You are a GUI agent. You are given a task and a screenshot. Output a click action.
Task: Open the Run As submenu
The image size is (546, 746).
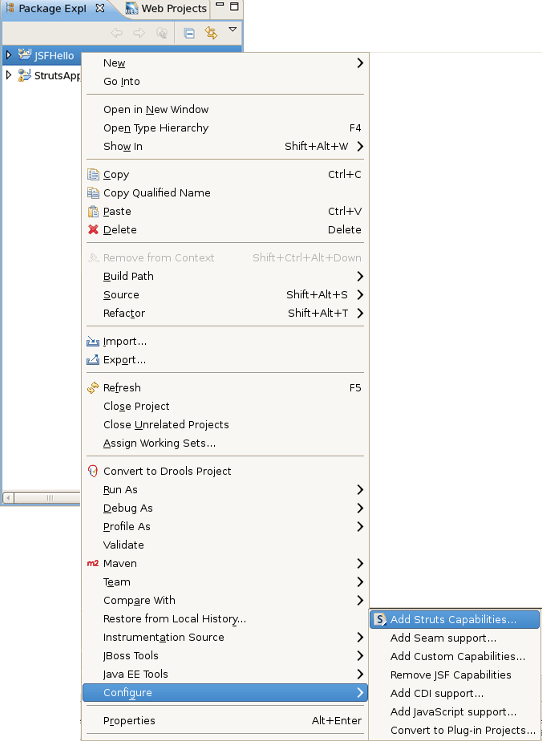[x=225, y=490]
